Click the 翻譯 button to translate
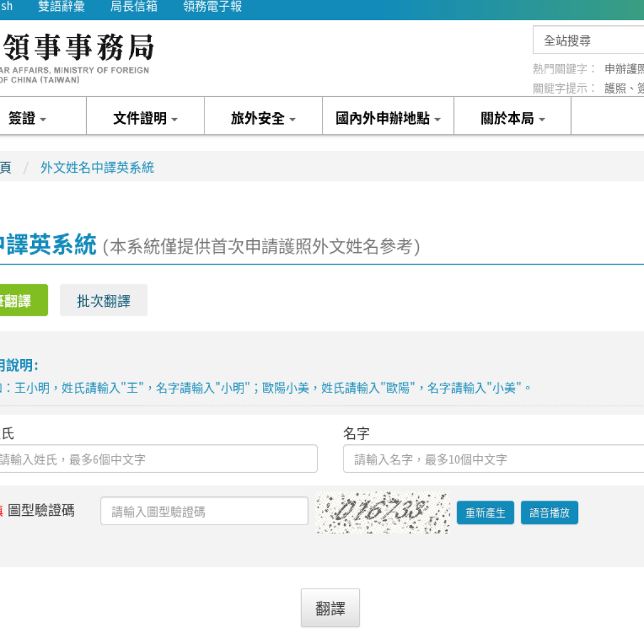644x644 pixels. 330,607
